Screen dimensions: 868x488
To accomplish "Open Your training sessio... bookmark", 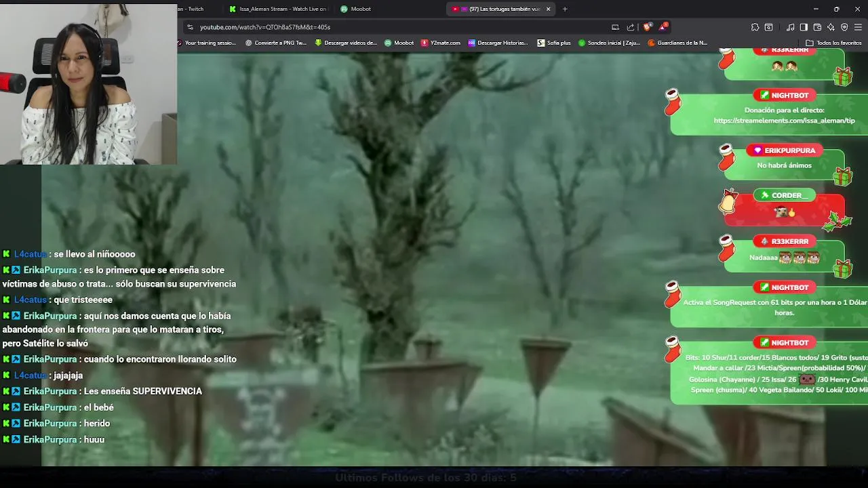I will 208,43.
